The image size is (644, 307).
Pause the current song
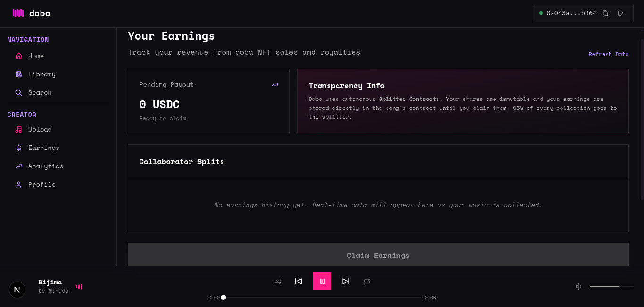(322, 282)
